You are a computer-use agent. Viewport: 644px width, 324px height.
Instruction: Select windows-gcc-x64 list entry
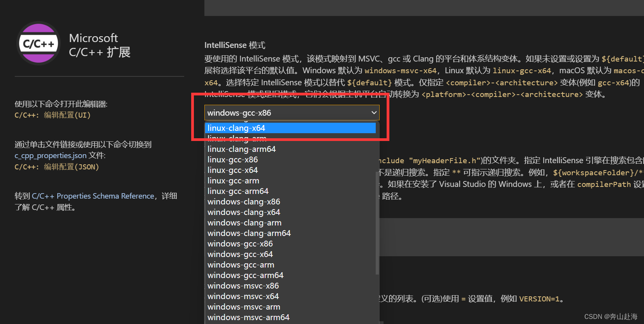click(290, 254)
